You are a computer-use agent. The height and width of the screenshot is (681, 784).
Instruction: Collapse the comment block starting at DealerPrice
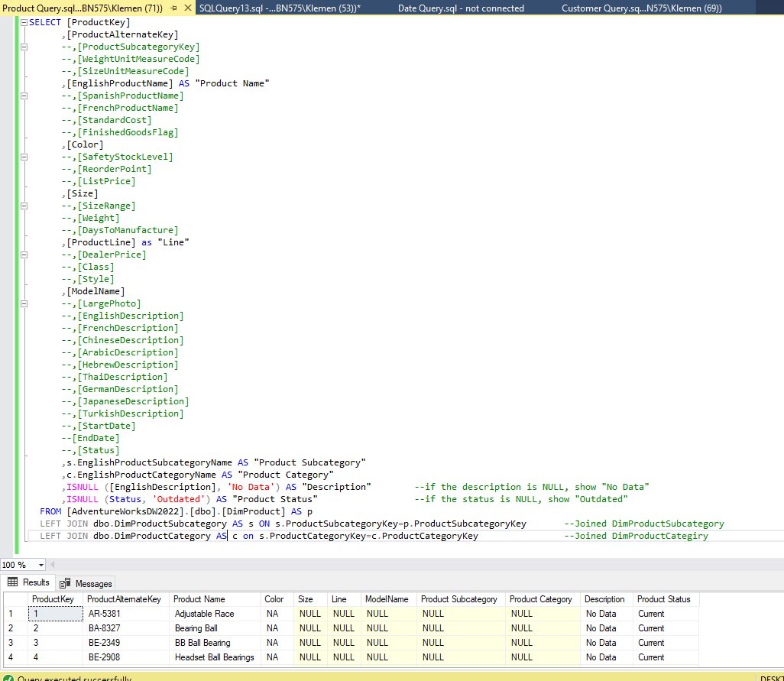(24, 255)
